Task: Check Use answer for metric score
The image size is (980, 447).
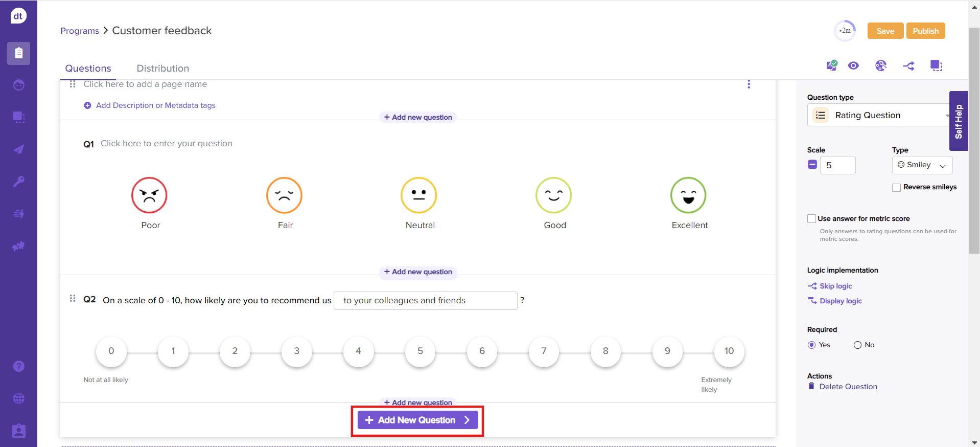Action: point(811,219)
